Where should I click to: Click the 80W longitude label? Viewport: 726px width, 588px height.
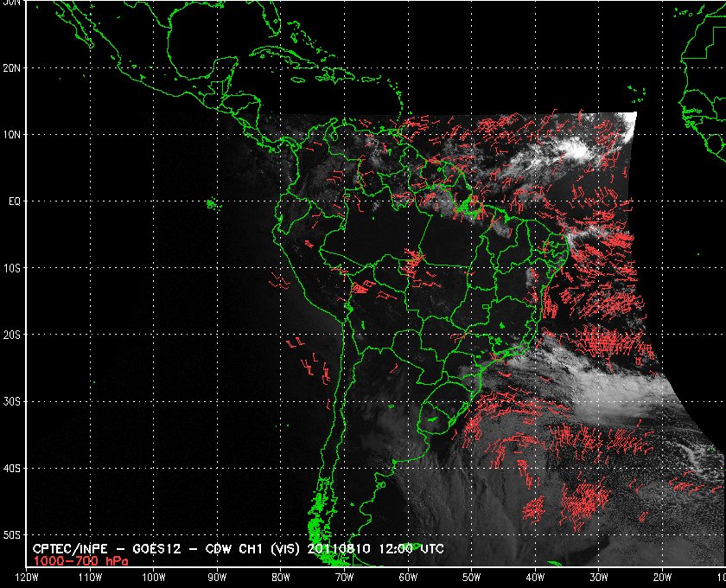coord(281,578)
